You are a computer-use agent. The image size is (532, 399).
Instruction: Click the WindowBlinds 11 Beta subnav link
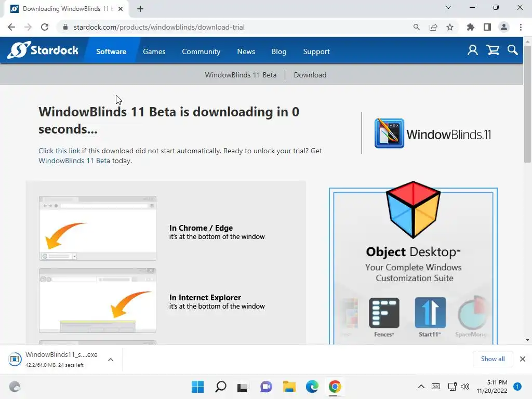241,75
